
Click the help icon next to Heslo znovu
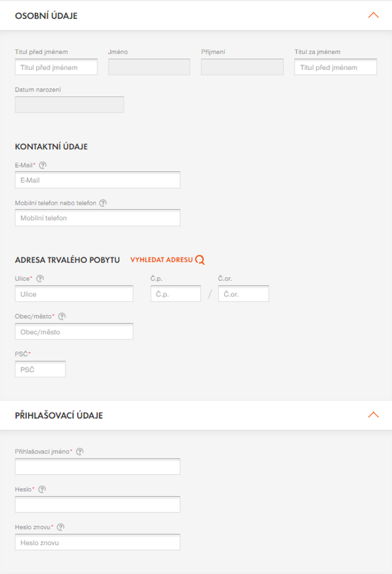pyautogui.click(x=61, y=527)
